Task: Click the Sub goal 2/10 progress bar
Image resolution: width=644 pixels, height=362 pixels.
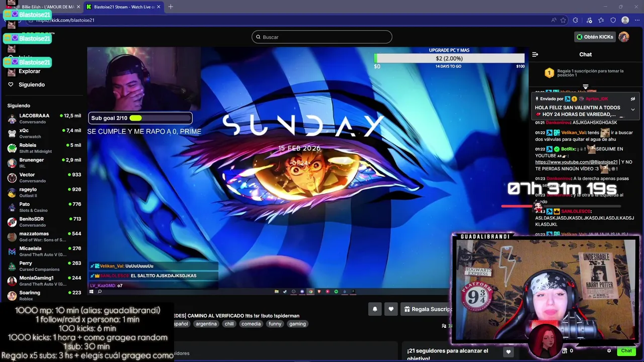Action: [140, 118]
